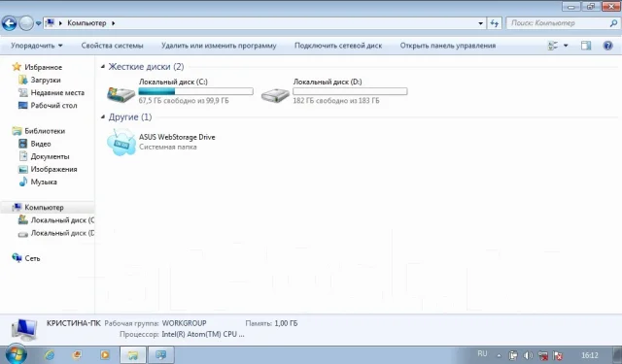Click the Память 1,00 ГБ value
Viewport: 622px width, 364px height.
click(286, 323)
